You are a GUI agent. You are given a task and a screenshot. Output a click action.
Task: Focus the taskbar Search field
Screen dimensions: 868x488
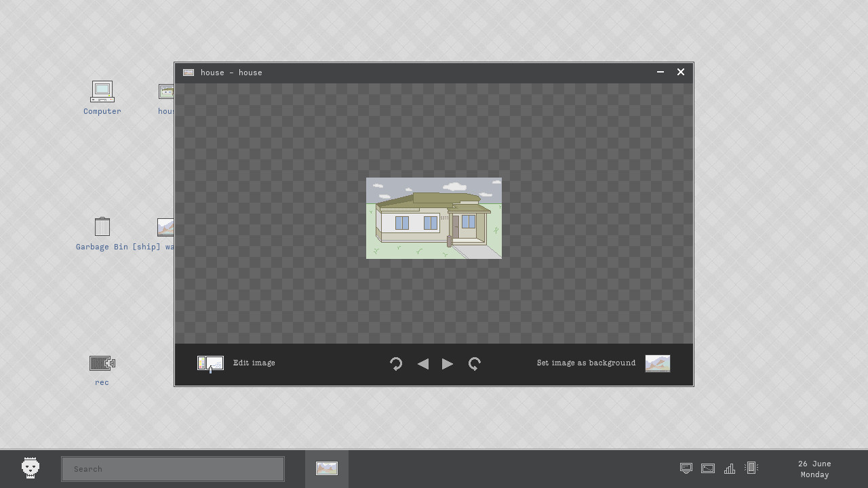click(173, 469)
